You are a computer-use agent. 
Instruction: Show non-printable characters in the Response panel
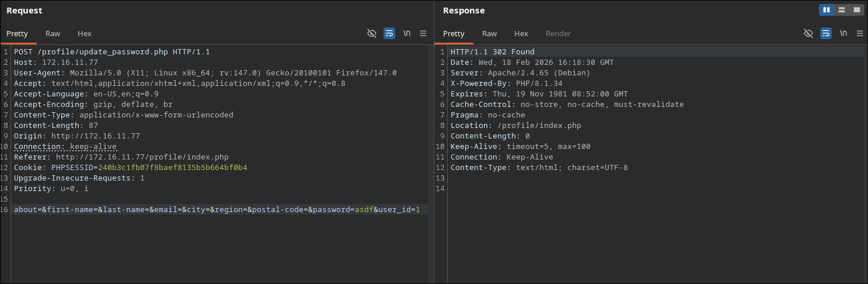tap(843, 33)
